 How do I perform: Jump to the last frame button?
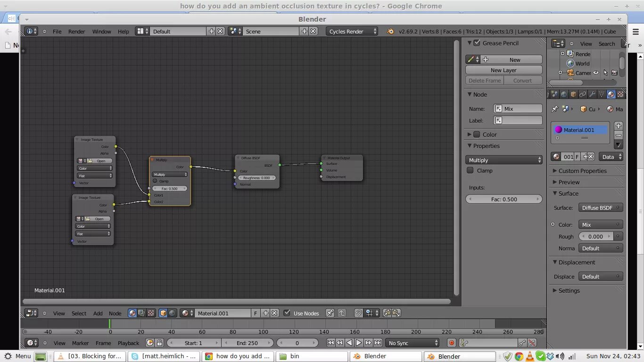pyautogui.click(x=378, y=343)
